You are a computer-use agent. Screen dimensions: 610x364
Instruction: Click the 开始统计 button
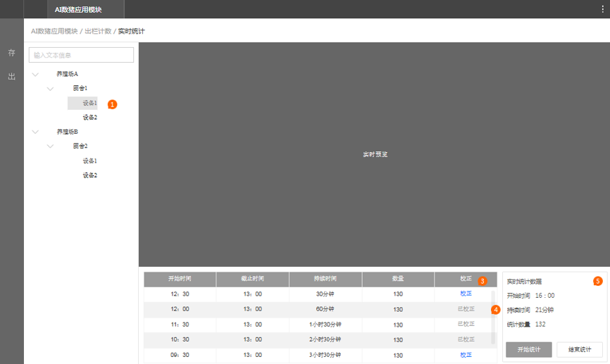(x=528, y=350)
